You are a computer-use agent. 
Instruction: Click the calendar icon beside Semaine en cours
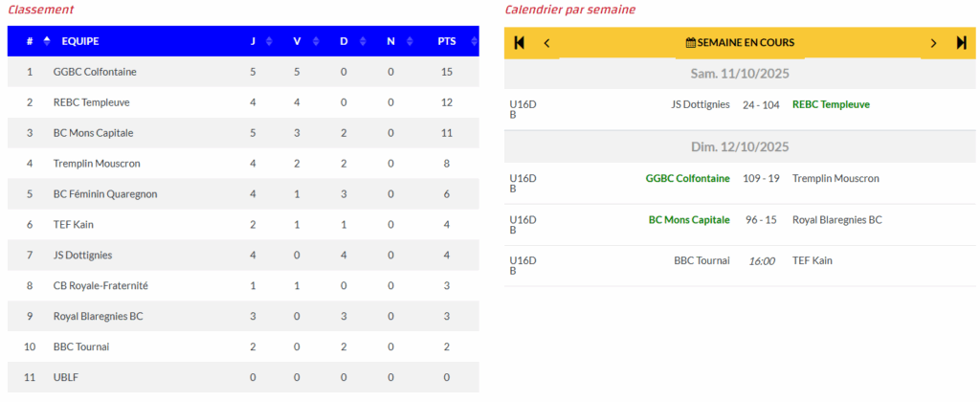691,42
